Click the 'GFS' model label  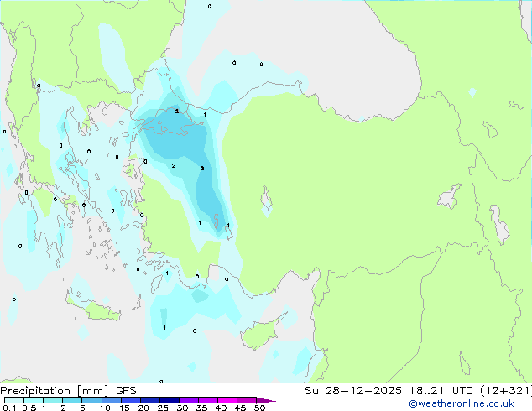pos(126,391)
